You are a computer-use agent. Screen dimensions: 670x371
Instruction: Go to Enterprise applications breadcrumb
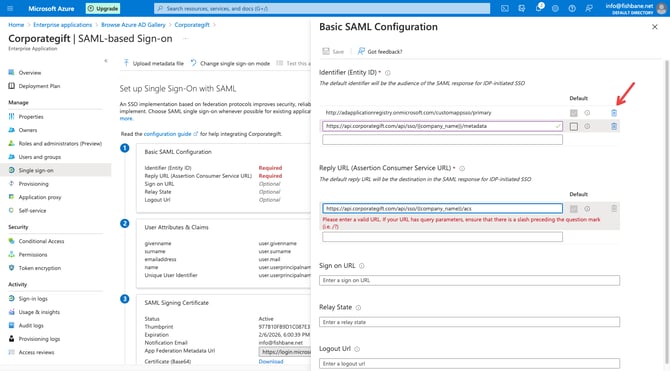point(62,25)
